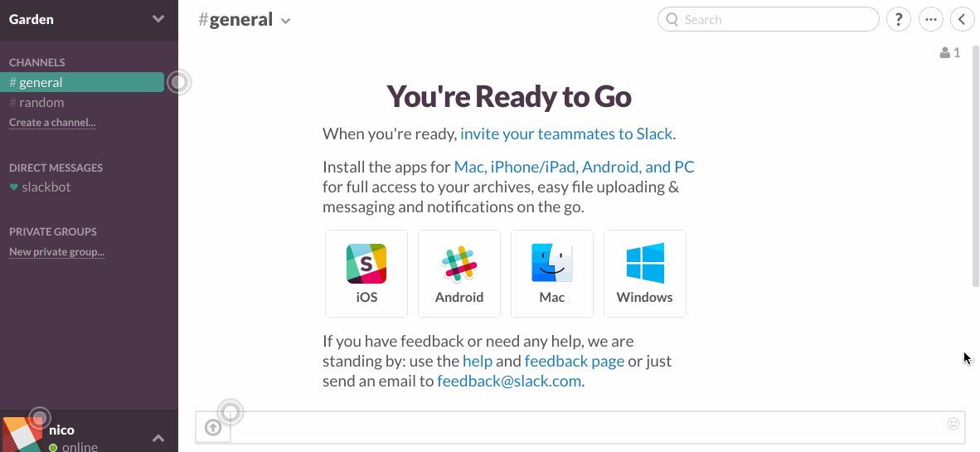Click New private group link
The width and height of the screenshot is (980, 452).
(x=56, y=252)
